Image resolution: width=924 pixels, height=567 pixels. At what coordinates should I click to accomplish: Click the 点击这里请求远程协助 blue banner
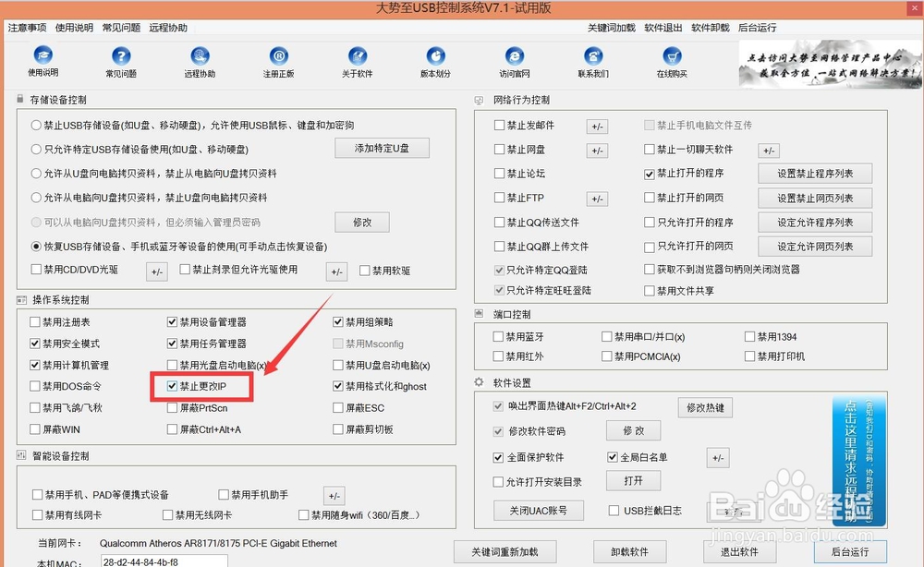point(859,461)
